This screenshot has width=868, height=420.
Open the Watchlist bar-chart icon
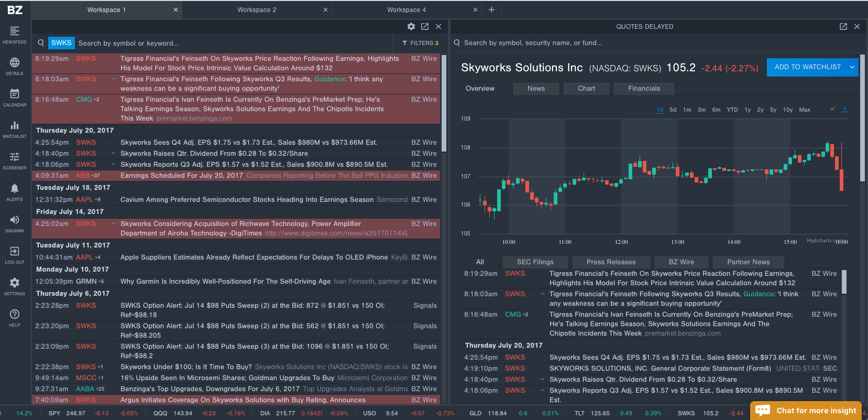(15, 129)
